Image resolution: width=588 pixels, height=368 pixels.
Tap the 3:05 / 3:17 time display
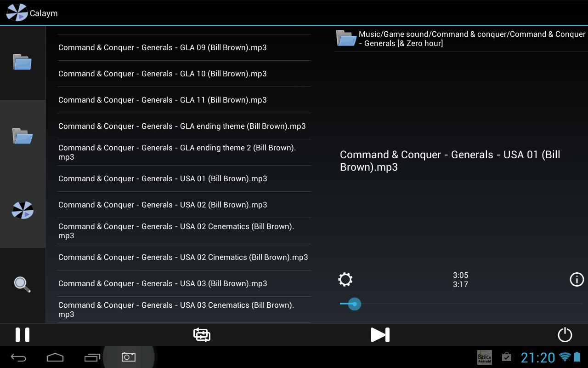tap(460, 280)
